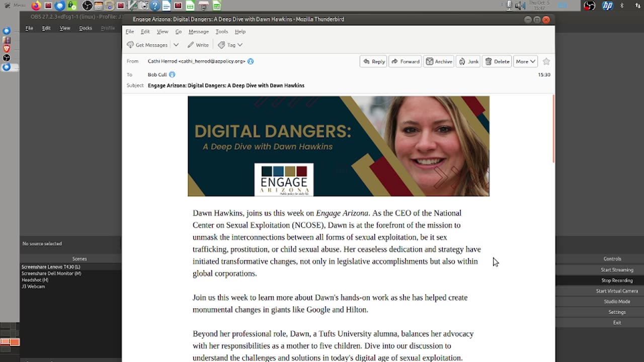Click the books icon in left dock
The width and height of the screenshot is (644, 362).
(x=7, y=40)
